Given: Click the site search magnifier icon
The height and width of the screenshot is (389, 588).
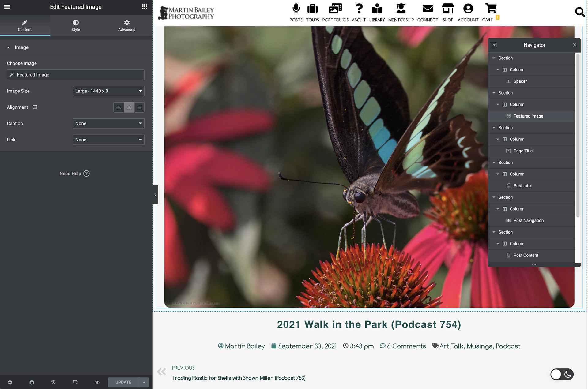Looking at the screenshot, I should (x=579, y=12).
